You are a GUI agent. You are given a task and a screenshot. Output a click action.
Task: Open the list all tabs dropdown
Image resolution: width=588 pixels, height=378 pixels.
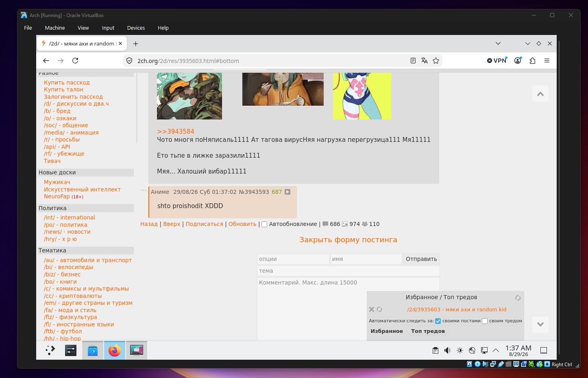tap(498, 43)
